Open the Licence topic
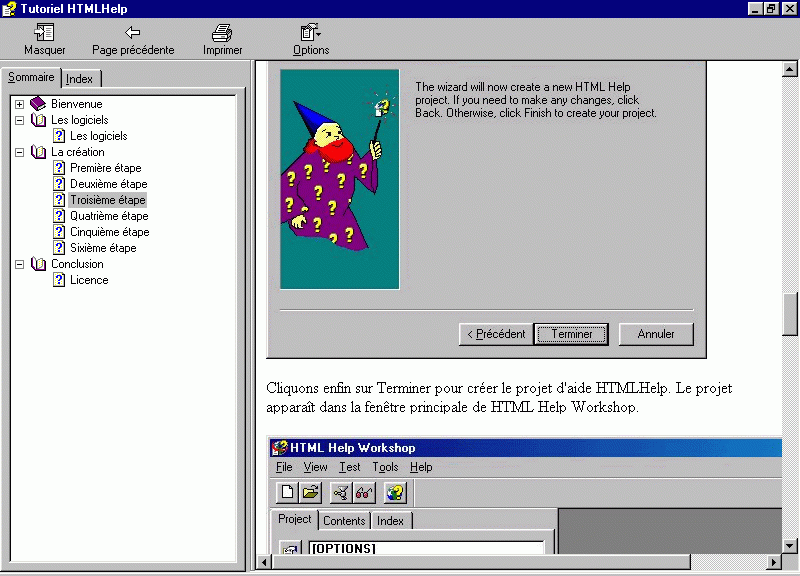The image size is (800, 576). click(x=89, y=280)
